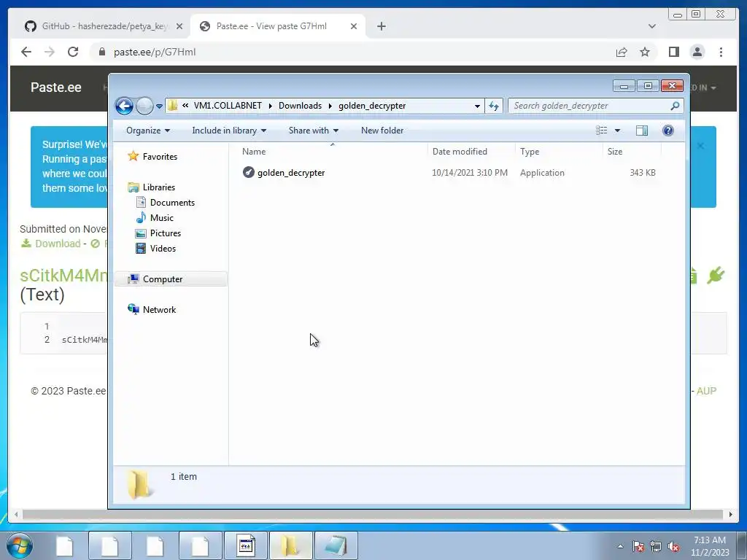The image size is (747, 560).
Task: Click the Explorer Back arrow button
Action: [124, 106]
